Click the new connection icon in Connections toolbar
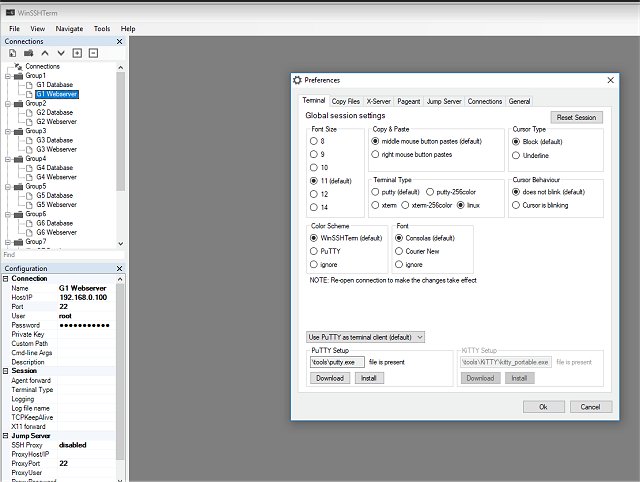The image size is (640, 482). coord(13,53)
